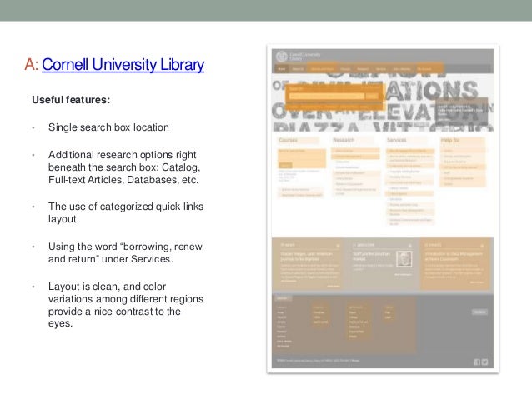532x399 pixels.
Task: Click the Cornell seal logo in the screenshot
Action: (281, 57)
